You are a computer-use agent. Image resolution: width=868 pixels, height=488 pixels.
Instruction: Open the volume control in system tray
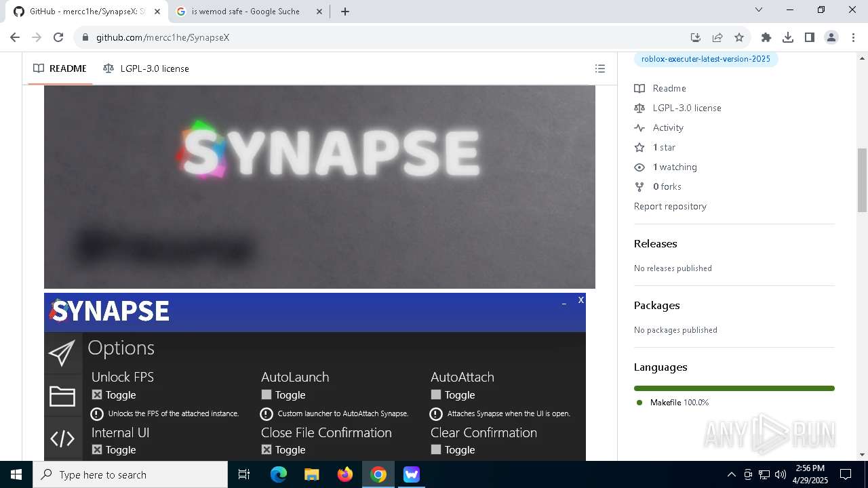781,474
